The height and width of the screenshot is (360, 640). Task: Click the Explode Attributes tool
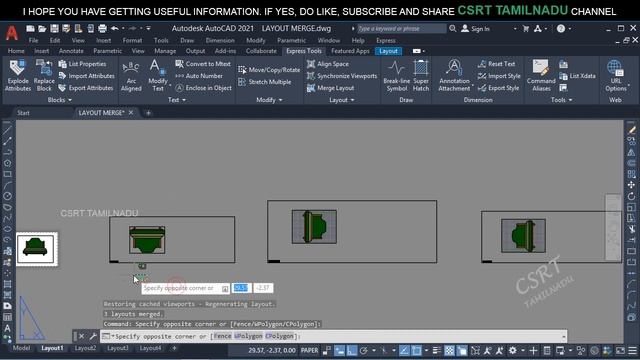click(18, 75)
